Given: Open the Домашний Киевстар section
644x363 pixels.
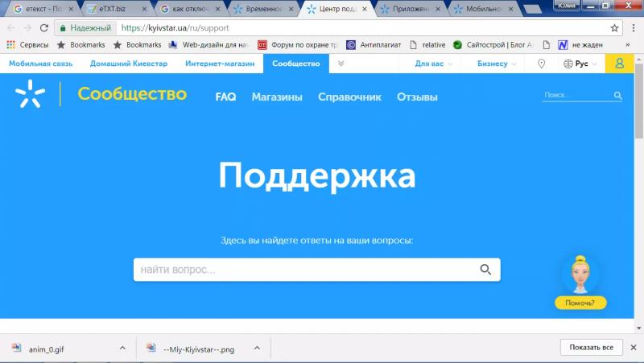Looking at the screenshot, I should [x=129, y=64].
